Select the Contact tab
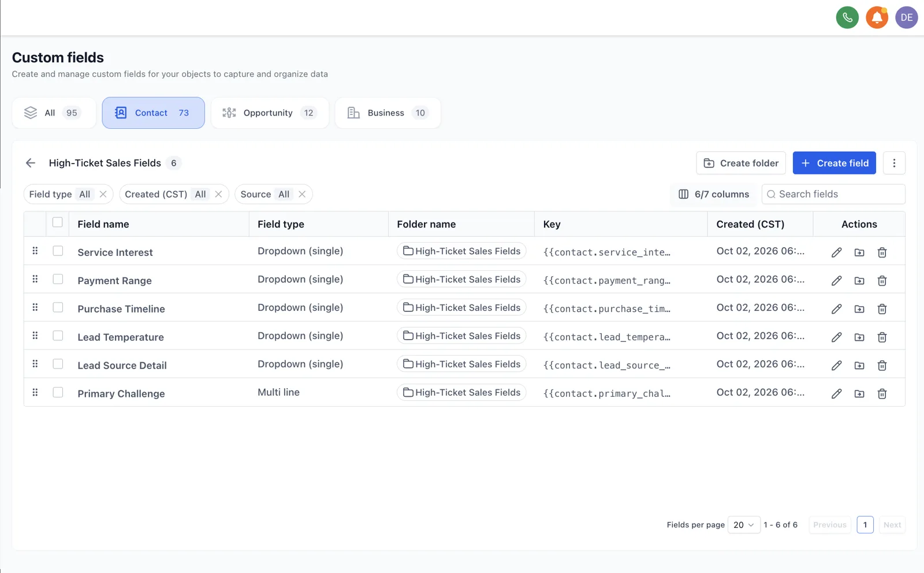 pos(154,113)
